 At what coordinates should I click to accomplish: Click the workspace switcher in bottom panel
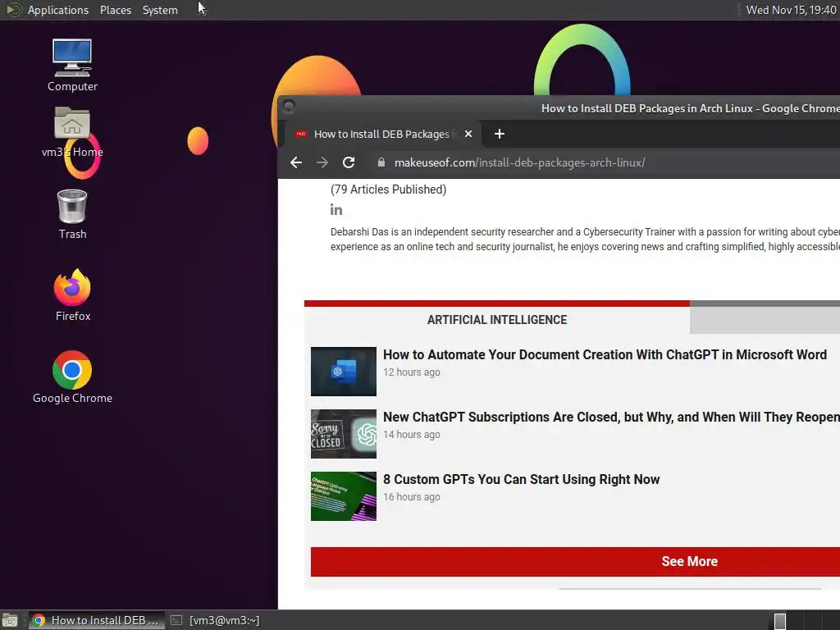804,620
